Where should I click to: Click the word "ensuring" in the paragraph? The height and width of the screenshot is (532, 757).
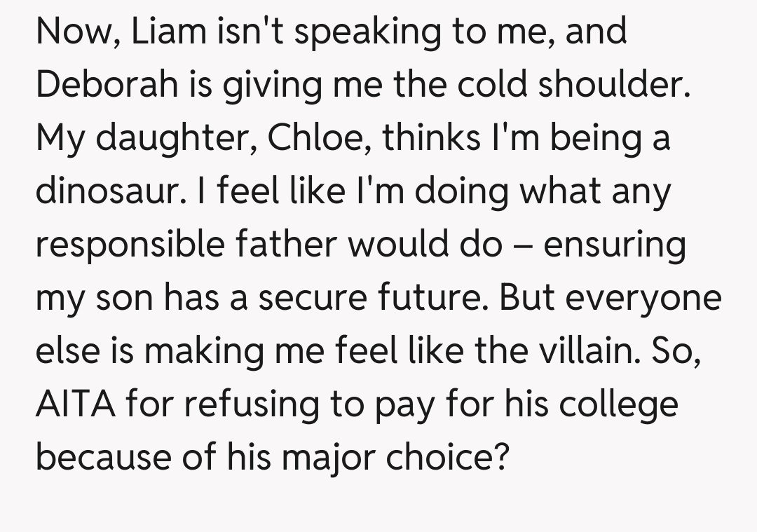(x=615, y=245)
